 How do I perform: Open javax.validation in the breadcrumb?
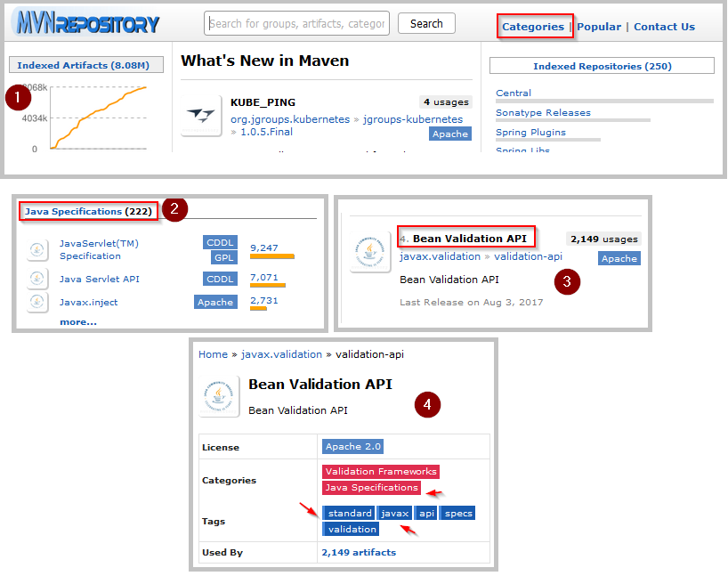(x=281, y=354)
